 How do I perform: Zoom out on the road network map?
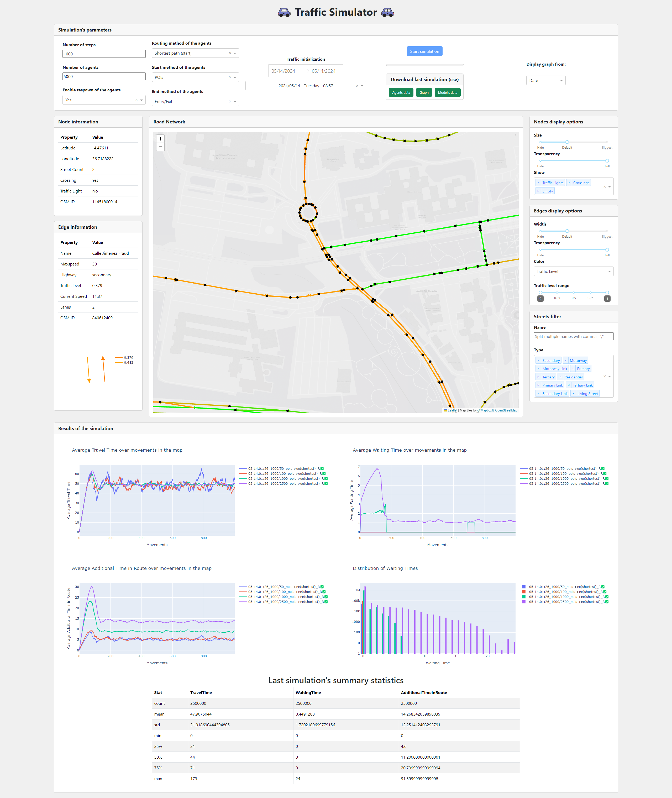[x=160, y=147]
